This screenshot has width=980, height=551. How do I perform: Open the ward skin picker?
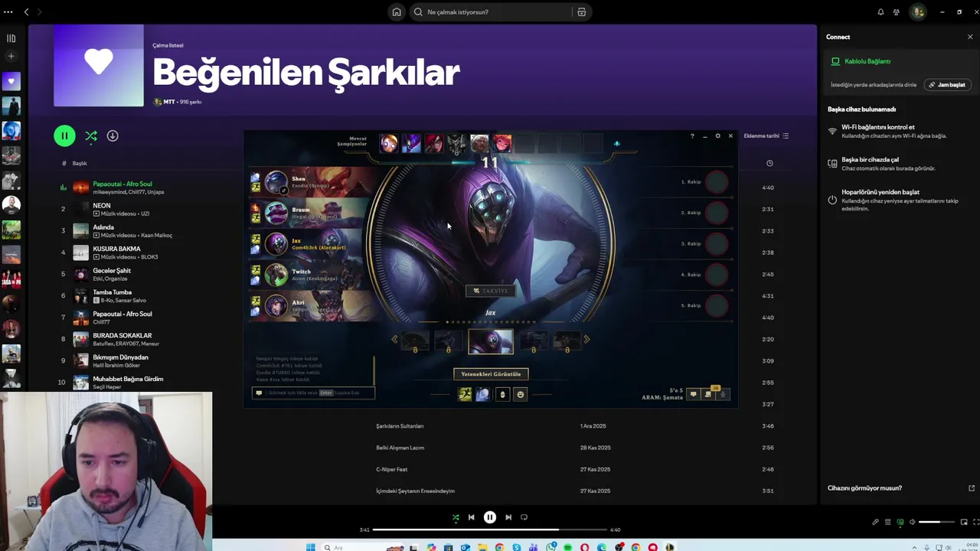coord(502,394)
